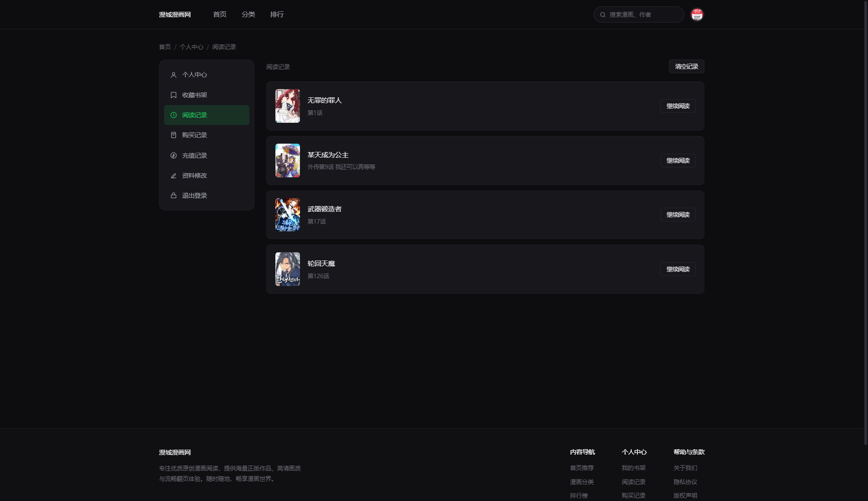Open footer link 漫画分类
Image resolution: width=868 pixels, height=501 pixels.
[582, 482]
